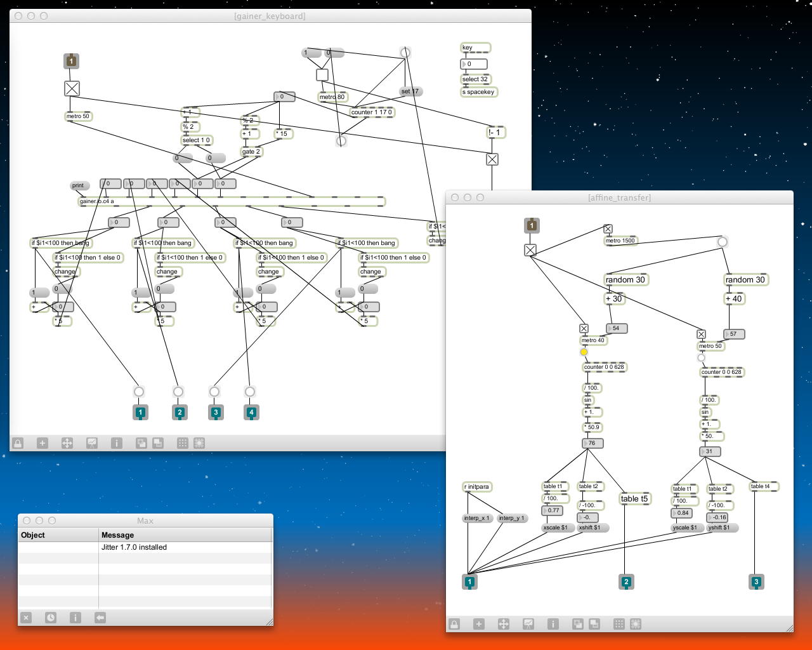Select the gainer.io.c4 a object
Viewport: 812px width, 650px height.
pyautogui.click(x=232, y=201)
